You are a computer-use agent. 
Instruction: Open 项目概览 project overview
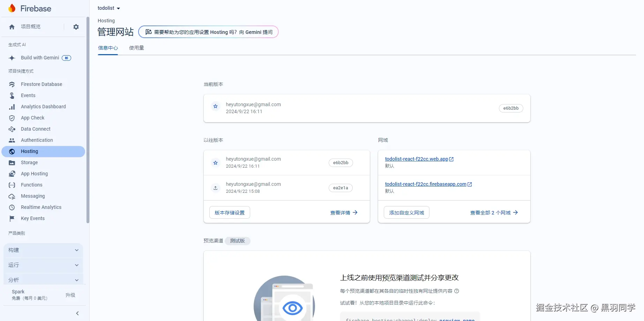[31, 27]
